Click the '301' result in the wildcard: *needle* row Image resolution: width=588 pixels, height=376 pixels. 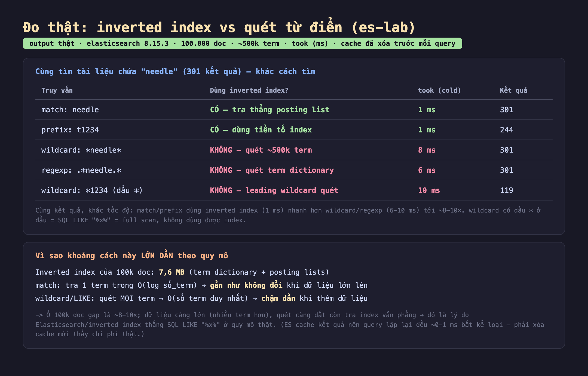click(506, 150)
